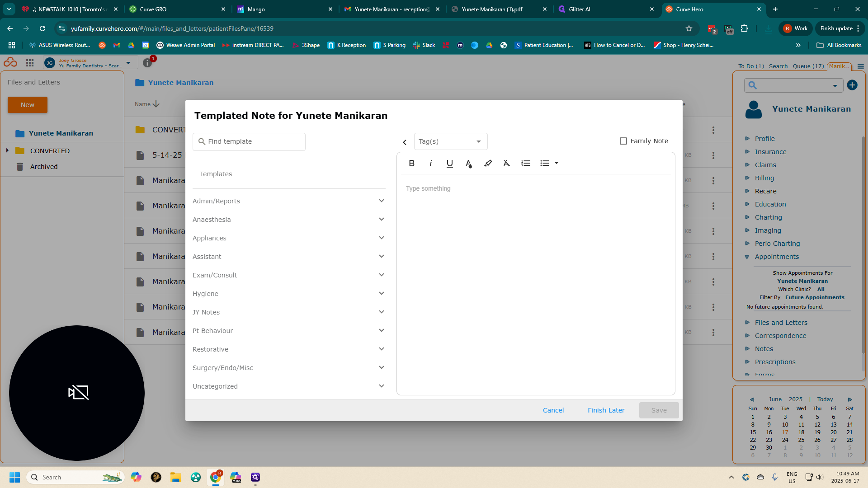Open the highlight color tool
The height and width of the screenshot is (488, 868).
pyautogui.click(x=488, y=164)
